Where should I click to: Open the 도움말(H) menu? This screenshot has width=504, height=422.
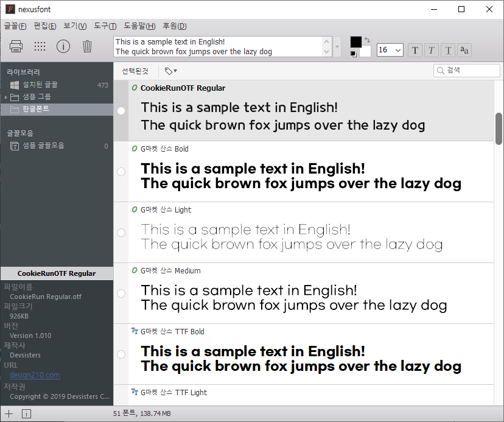(140, 26)
